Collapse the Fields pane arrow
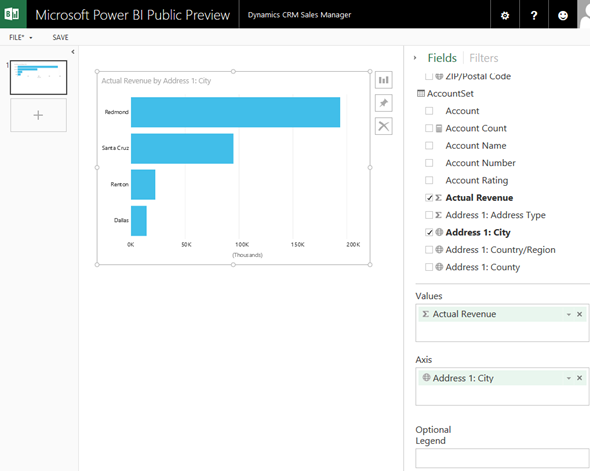 coord(415,58)
